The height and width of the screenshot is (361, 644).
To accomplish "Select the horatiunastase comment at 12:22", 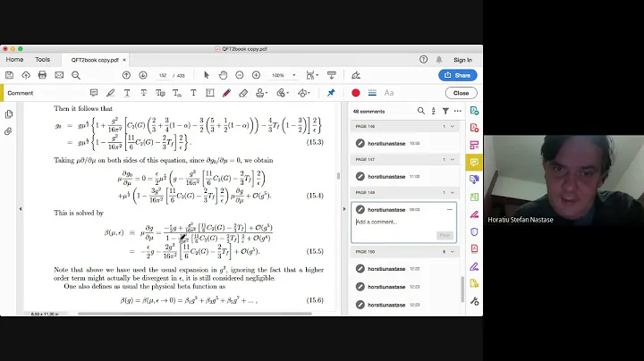I will coord(404,269).
